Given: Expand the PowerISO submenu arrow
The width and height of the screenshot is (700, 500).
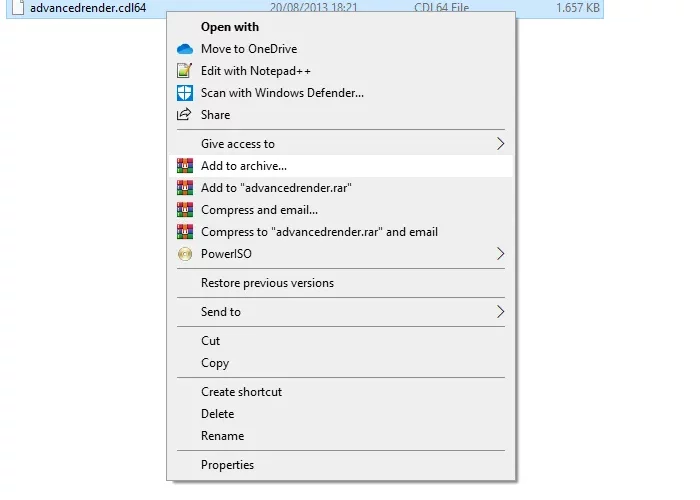Looking at the screenshot, I should 500,254.
